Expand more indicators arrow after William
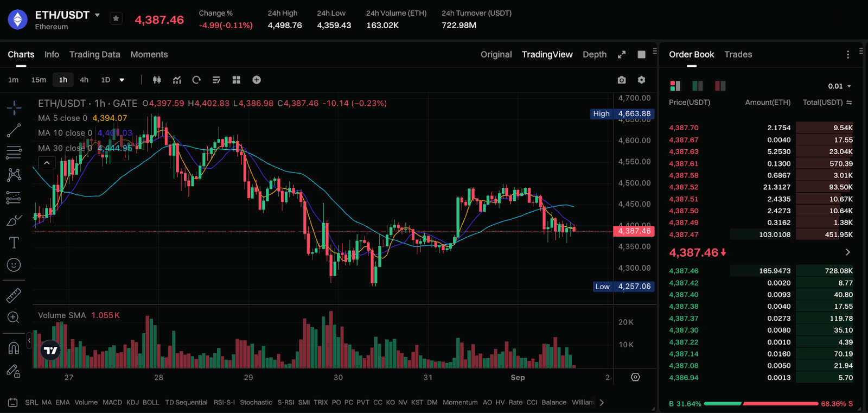This screenshot has height=413, width=868. pos(602,403)
